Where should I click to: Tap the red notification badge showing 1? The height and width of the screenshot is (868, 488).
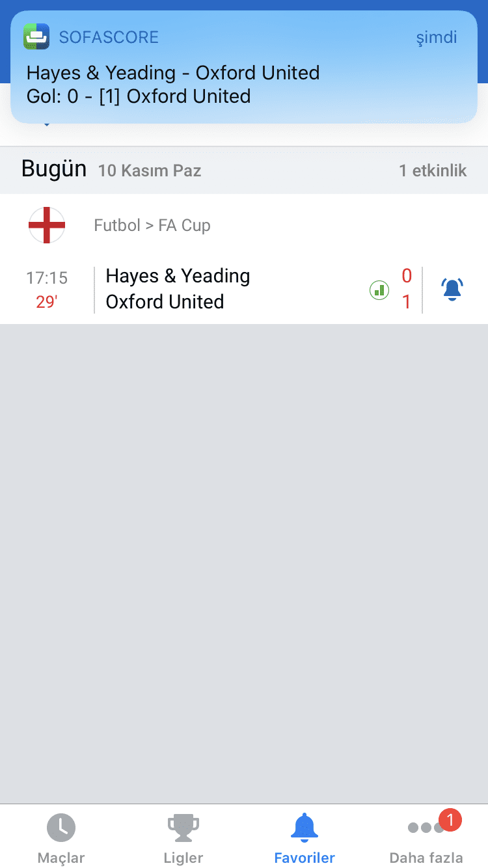(x=450, y=819)
